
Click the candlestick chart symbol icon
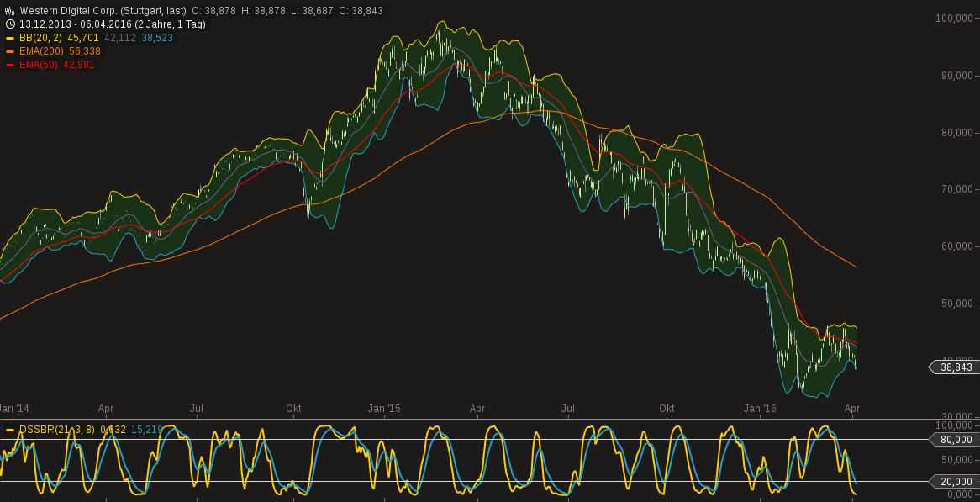pos(10,10)
